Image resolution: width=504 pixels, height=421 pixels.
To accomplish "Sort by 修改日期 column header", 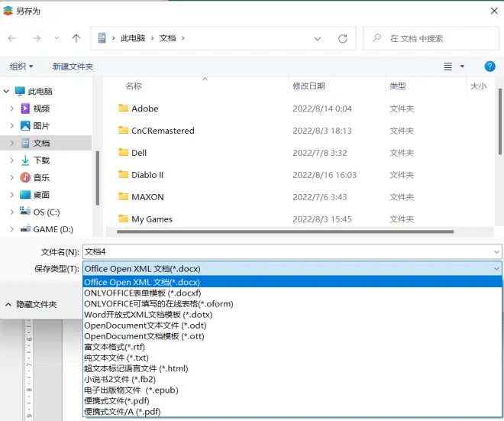I will (x=309, y=86).
